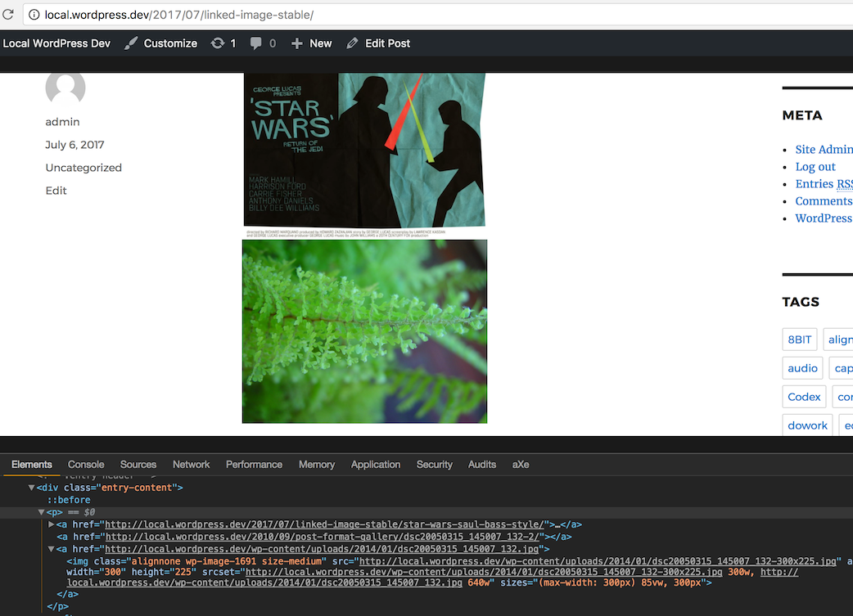Screen dimensions: 853x616
Task: Click the site info icon in address bar
Action: pyautogui.click(x=34, y=15)
